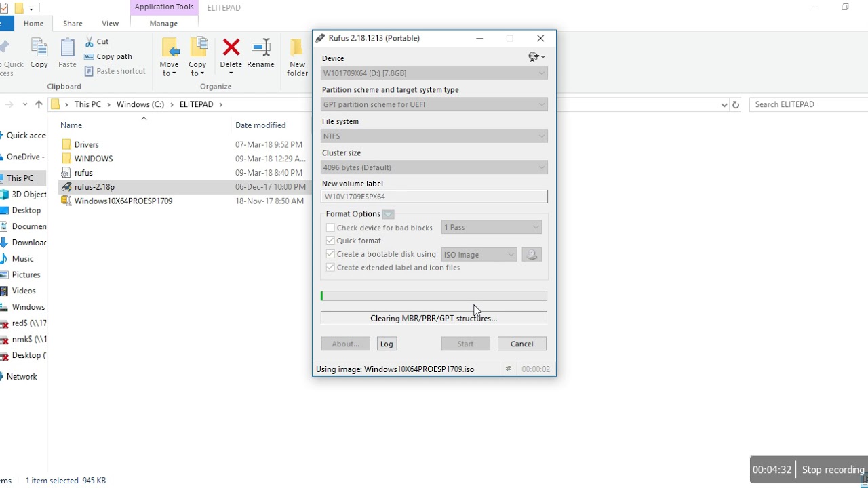The width and height of the screenshot is (868, 488).
Task: Click the Music icon in navigation pane
Action: (5, 258)
